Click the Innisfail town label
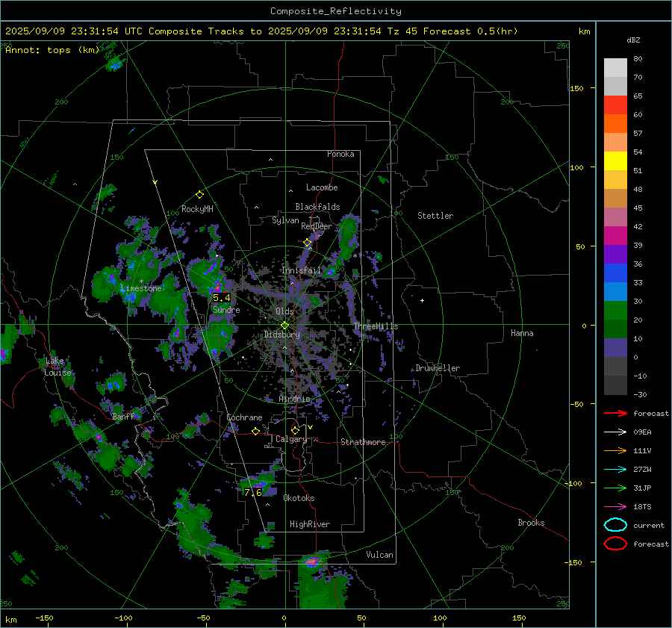The image size is (672, 628). pyautogui.click(x=302, y=270)
